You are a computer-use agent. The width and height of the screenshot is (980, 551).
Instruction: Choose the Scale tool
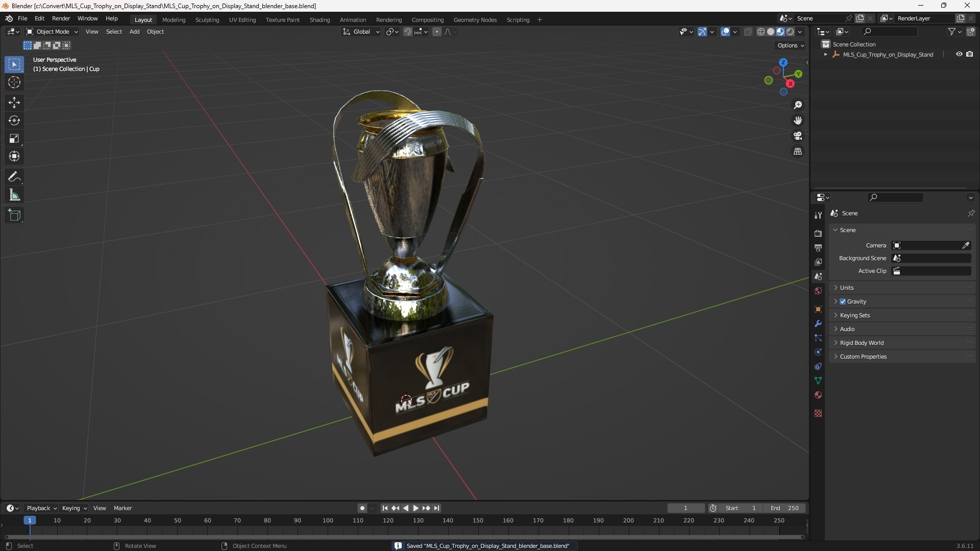[x=14, y=138]
